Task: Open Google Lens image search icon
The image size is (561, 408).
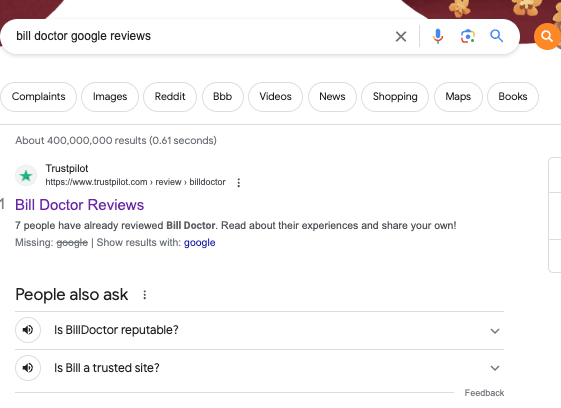Action: click(x=468, y=36)
